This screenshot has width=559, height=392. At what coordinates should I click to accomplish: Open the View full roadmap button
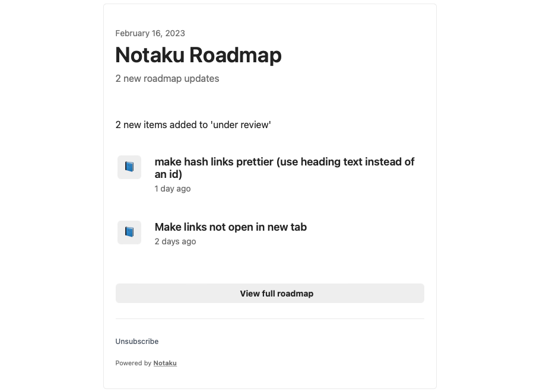[x=270, y=294]
